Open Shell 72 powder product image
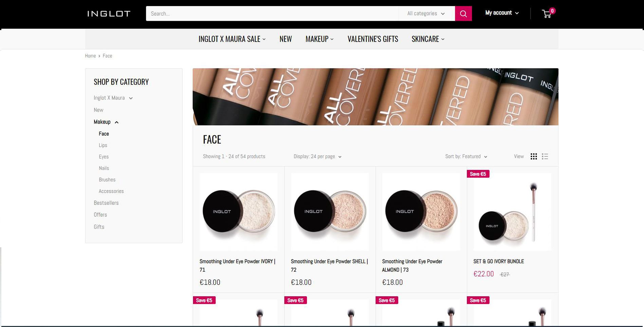The image size is (644, 327). (330, 212)
